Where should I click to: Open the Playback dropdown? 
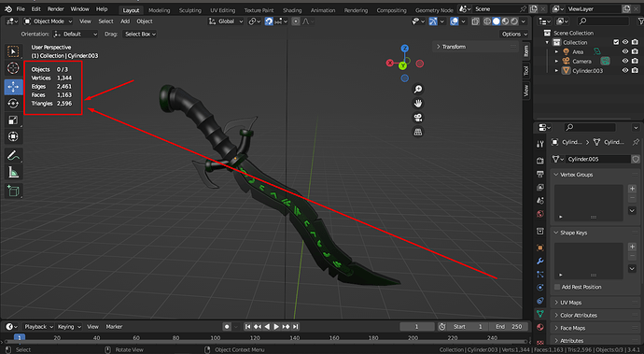click(x=38, y=327)
